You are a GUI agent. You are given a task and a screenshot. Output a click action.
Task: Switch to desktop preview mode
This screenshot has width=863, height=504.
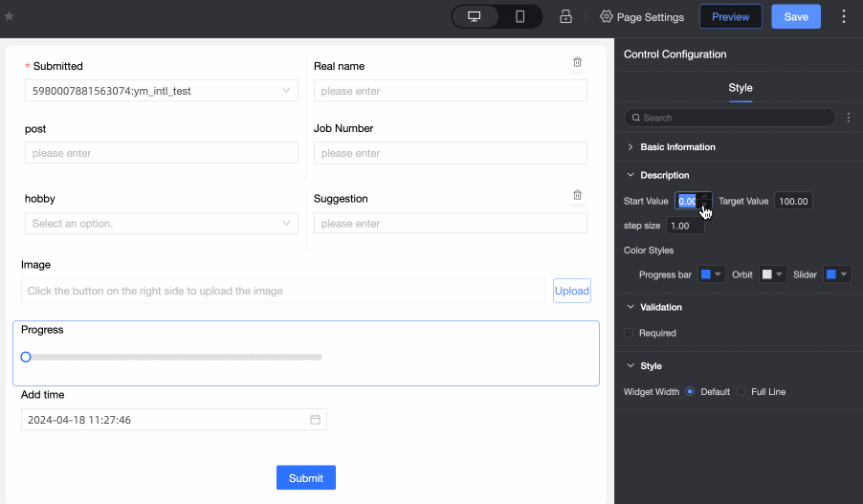[474, 17]
